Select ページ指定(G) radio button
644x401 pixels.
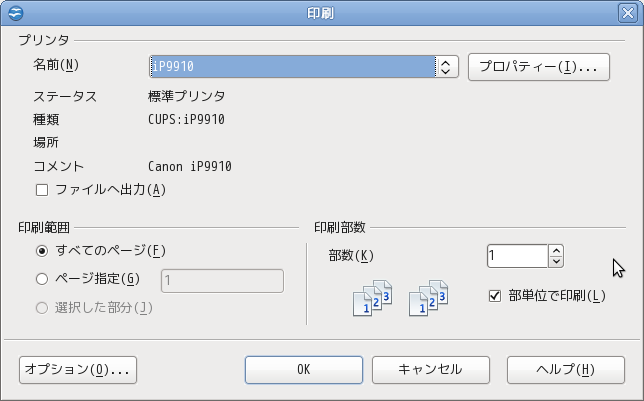click(x=42, y=279)
